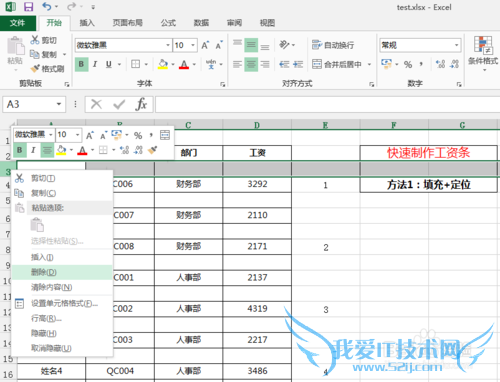Image resolution: width=500 pixels, height=382 pixels.
Task: Click the mini toolbar format painter icon
Action: 152,150
